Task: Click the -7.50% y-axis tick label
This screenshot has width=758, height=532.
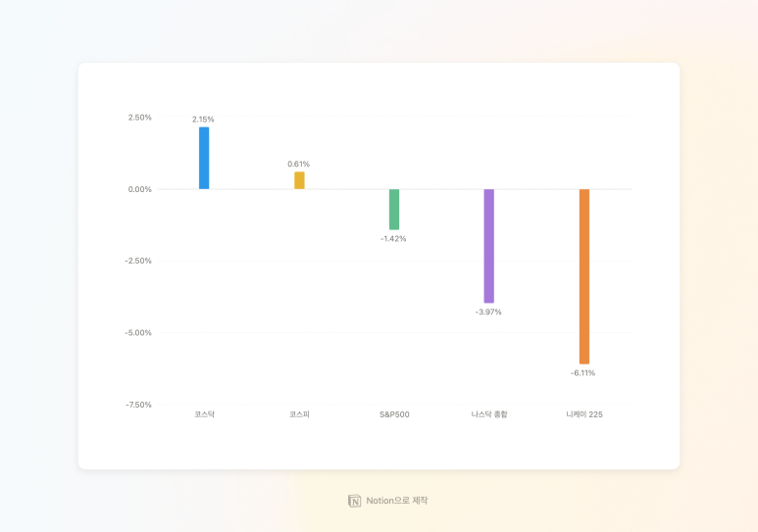Action: coord(138,405)
